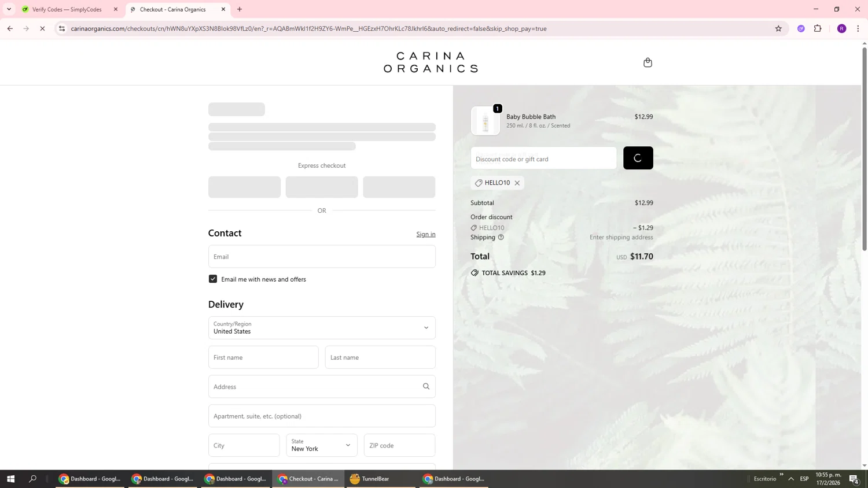Viewport: 868px width, 488px height.
Task: Stop loading the page
Action: coord(42,28)
